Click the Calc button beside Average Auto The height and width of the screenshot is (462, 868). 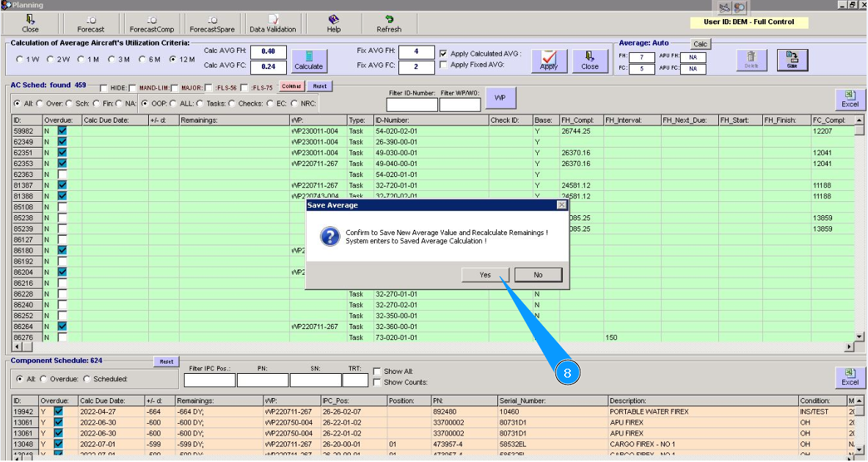700,44
